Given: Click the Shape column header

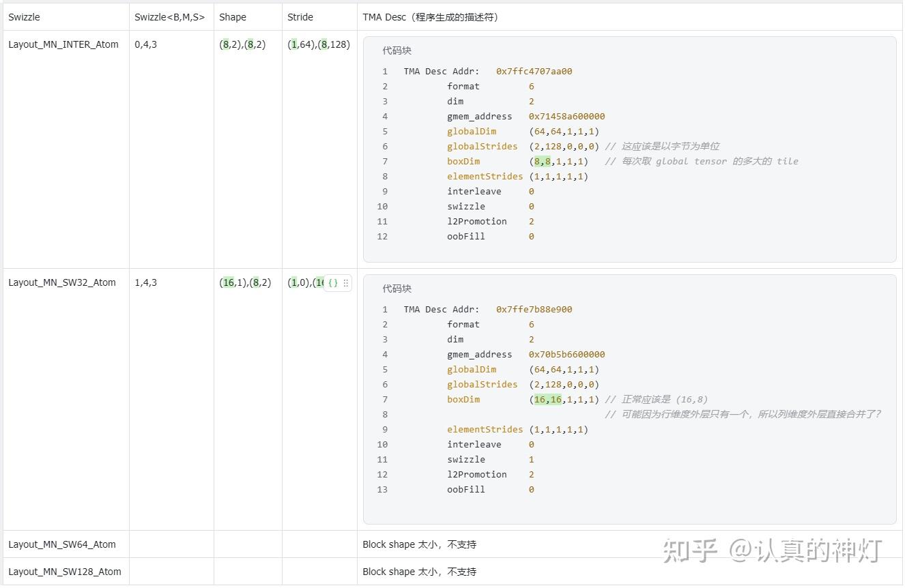Looking at the screenshot, I should pyautogui.click(x=232, y=16).
